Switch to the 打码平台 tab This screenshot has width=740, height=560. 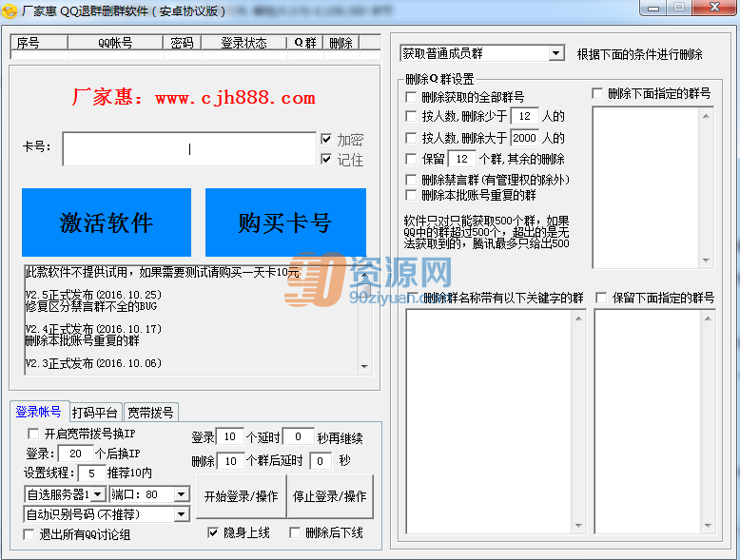96,413
